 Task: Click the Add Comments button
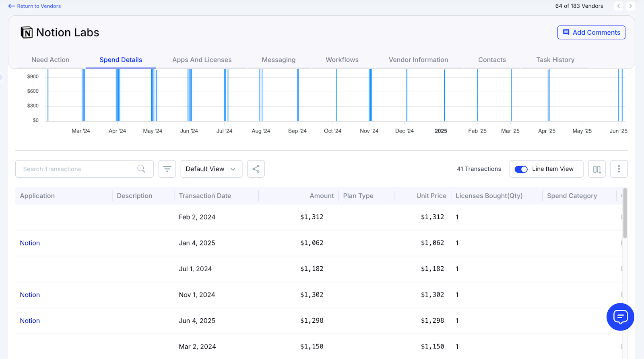point(591,32)
